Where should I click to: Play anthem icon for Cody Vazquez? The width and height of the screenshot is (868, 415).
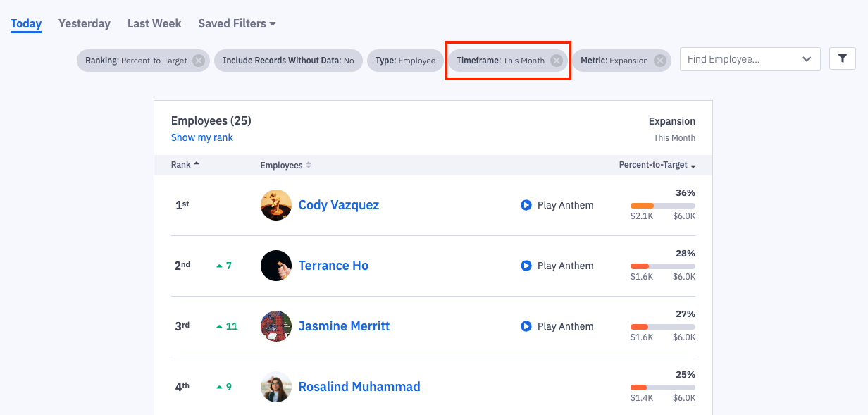tap(526, 205)
